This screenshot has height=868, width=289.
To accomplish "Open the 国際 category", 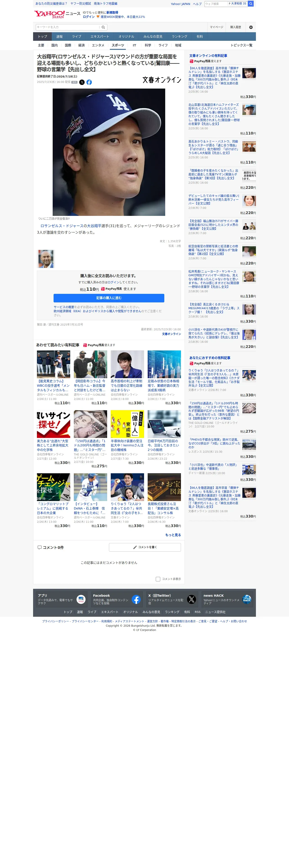I will click(68, 46).
